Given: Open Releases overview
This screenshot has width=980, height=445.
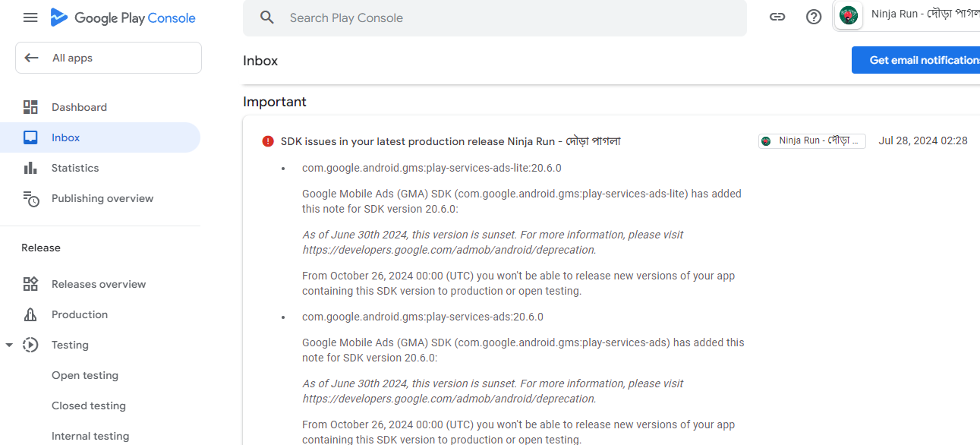Looking at the screenshot, I should tap(100, 284).
